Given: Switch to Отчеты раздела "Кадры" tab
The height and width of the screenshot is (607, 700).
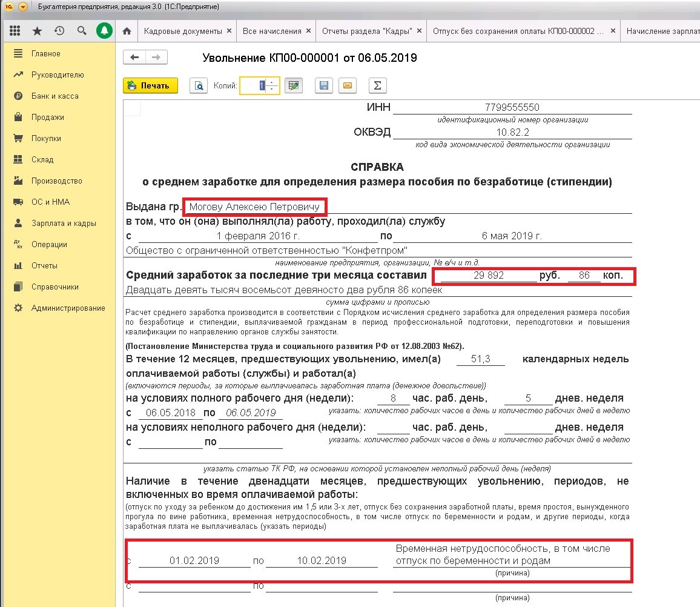Looking at the screenshot, I should tap(367, 31).
